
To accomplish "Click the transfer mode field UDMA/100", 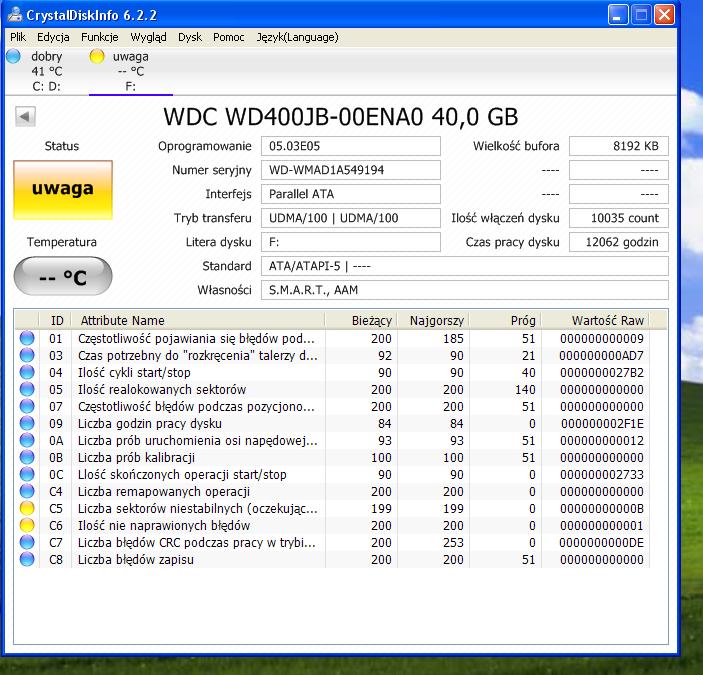I will (x=351, y=218).
